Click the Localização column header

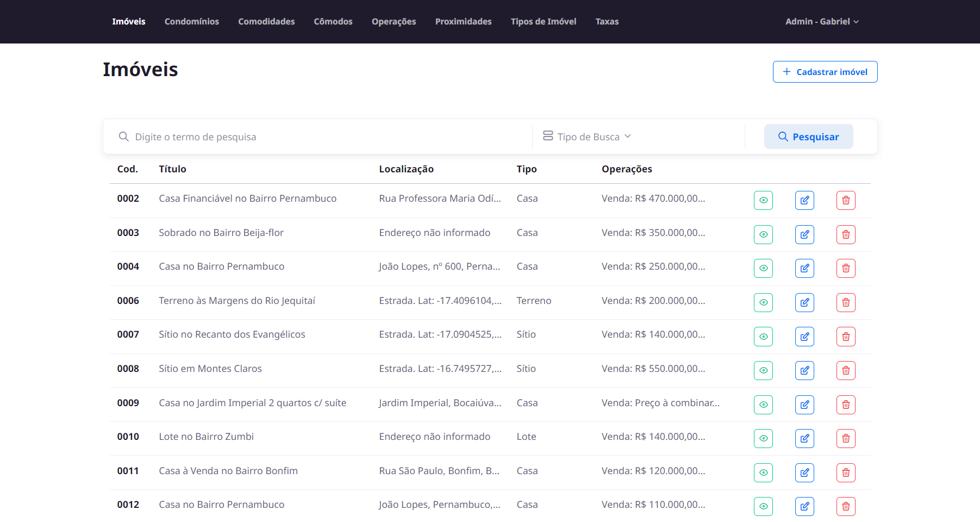tap(406, 169)
